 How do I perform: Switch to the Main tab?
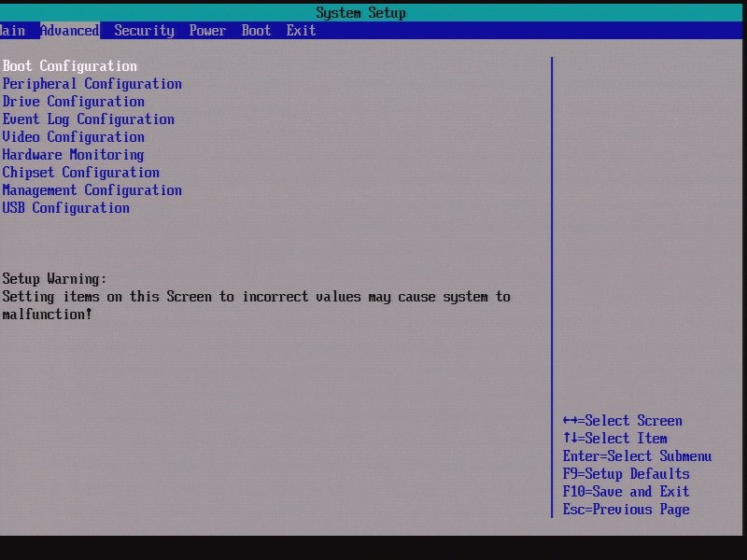[x=11, y=30]
